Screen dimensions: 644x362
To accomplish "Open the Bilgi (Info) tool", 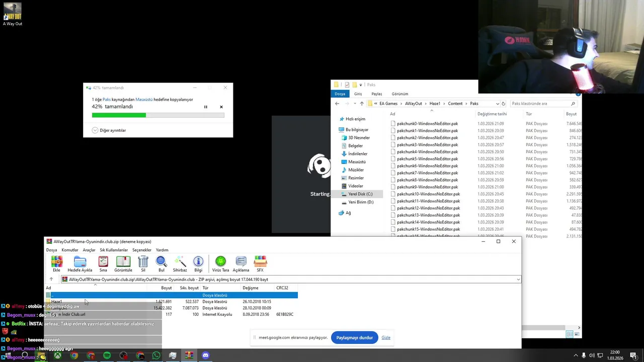I will 198,263.
